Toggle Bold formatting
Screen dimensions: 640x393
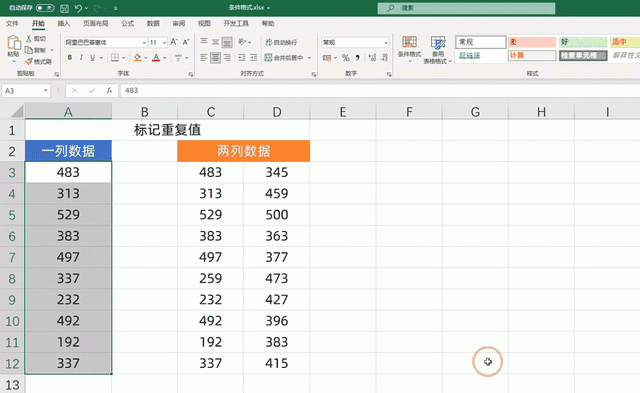70,58
